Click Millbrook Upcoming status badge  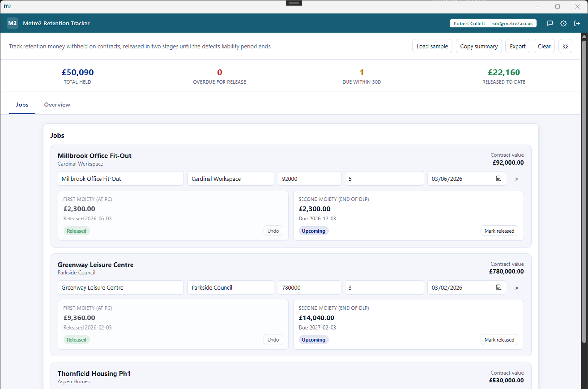314,231
